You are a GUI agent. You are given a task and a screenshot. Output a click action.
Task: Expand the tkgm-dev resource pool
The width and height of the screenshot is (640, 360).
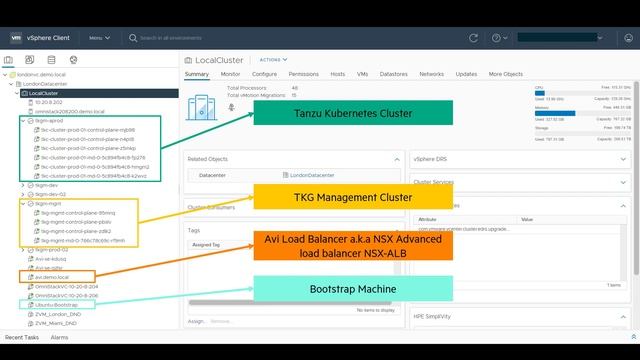(x=23, y=185)
